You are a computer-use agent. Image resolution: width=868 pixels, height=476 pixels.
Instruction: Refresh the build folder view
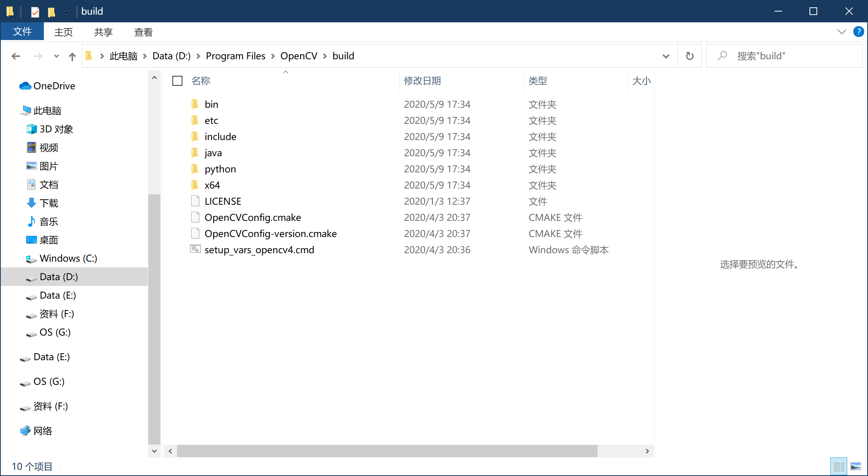[x=690, y=56]
